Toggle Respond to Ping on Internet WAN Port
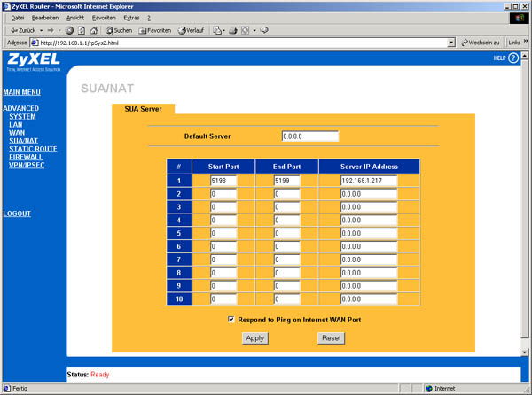532x395 pixels. pos(231,319)
